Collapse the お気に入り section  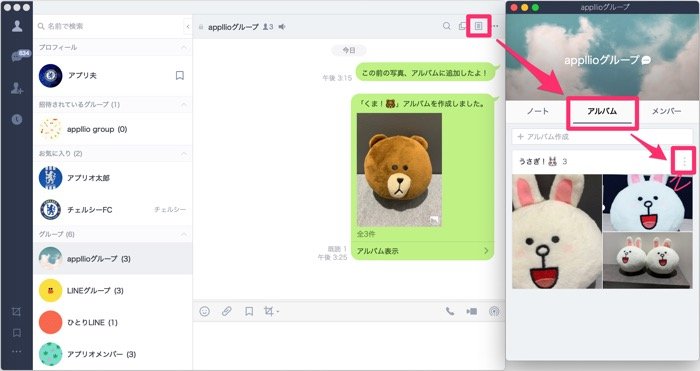click(x=184, y=154)
